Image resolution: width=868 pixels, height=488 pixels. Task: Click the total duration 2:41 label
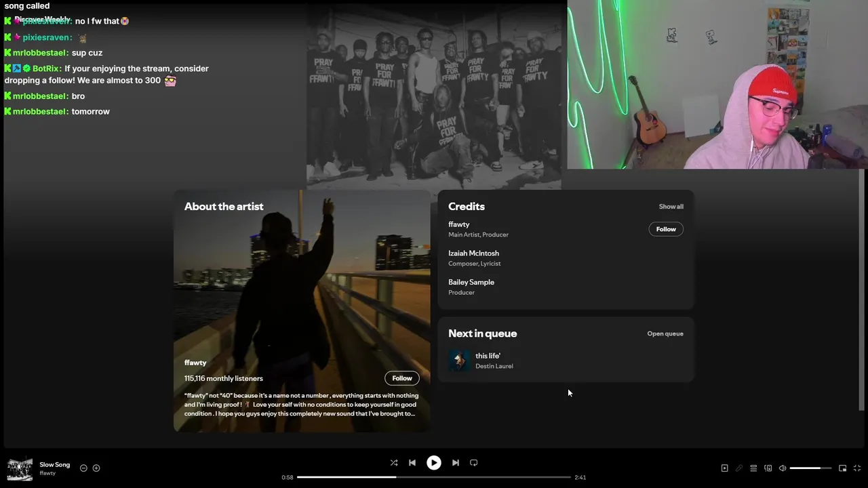[x=580, y=477]
